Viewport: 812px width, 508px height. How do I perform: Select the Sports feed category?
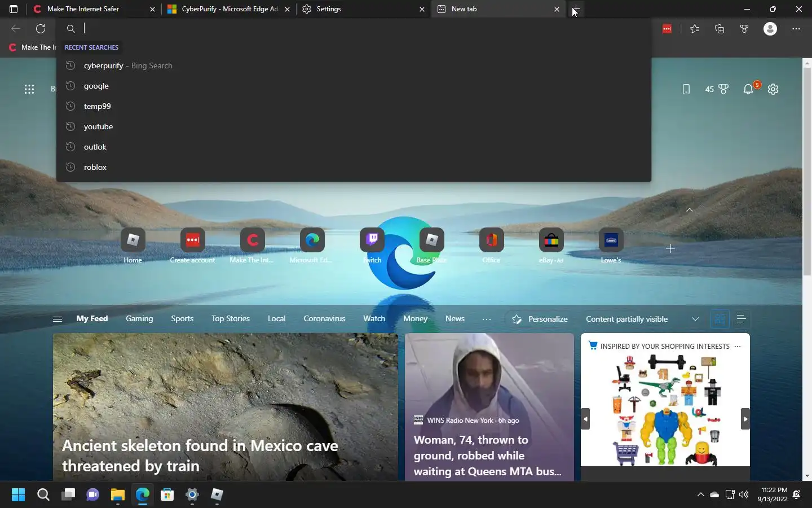(182, 319)
